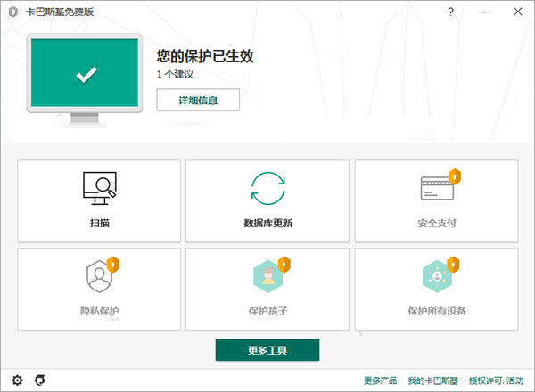The width and height of the screenshot is (535, 392).
Task: Open 更多工具 green button
Action: coord(267,350)
